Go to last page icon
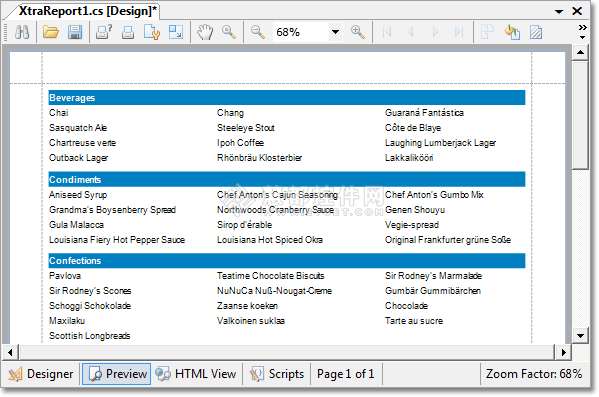Screen dimensions: 599x397 click(459, 32)
